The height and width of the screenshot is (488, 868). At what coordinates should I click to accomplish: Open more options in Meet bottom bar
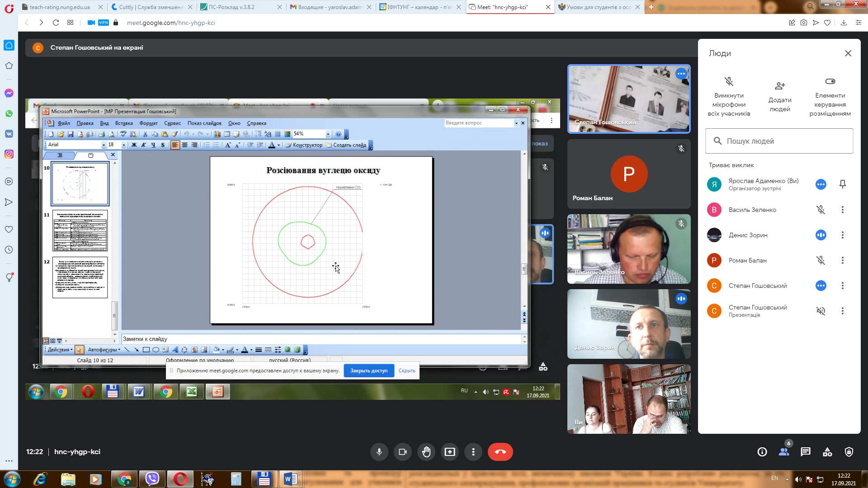pos(473,452)
